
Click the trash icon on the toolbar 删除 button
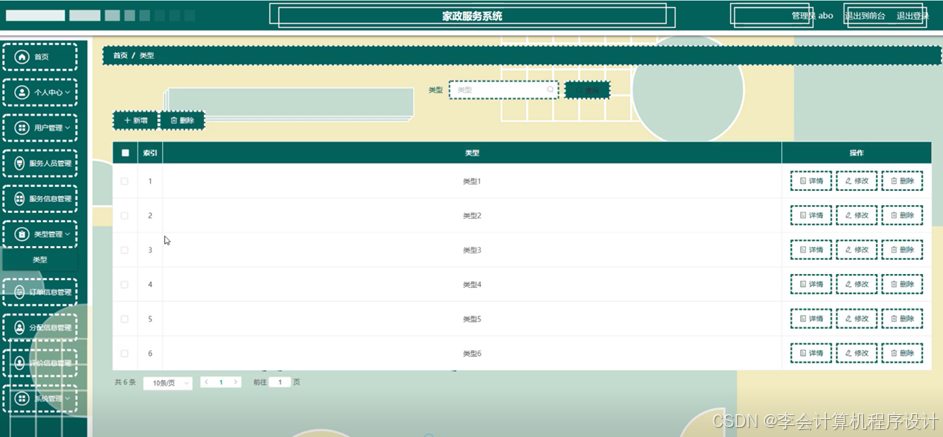tap(174, 120)
